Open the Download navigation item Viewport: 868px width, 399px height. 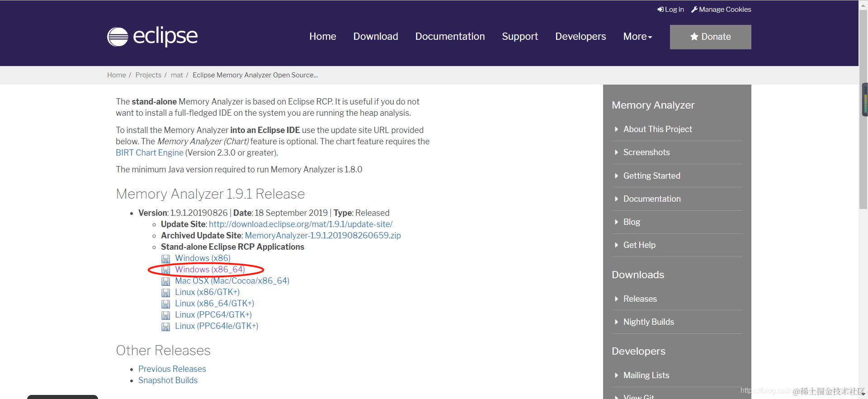point(376,37)
